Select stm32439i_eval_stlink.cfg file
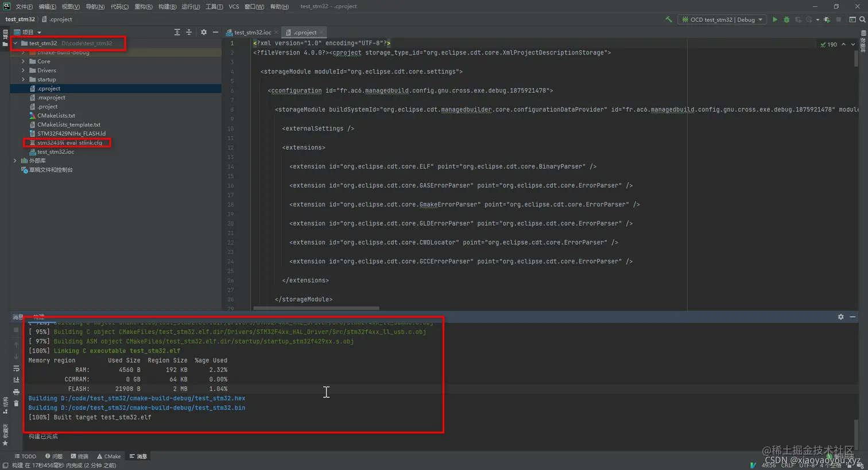868x470 pixels. pyautogui.click(x=69, y=142)
